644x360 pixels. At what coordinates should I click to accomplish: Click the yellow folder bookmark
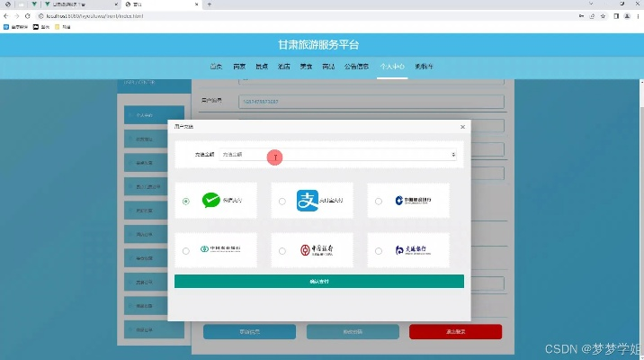coord(62,27)
